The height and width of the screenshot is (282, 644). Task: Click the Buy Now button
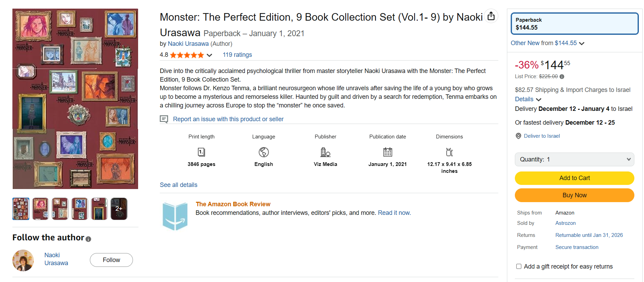[574, 195]
